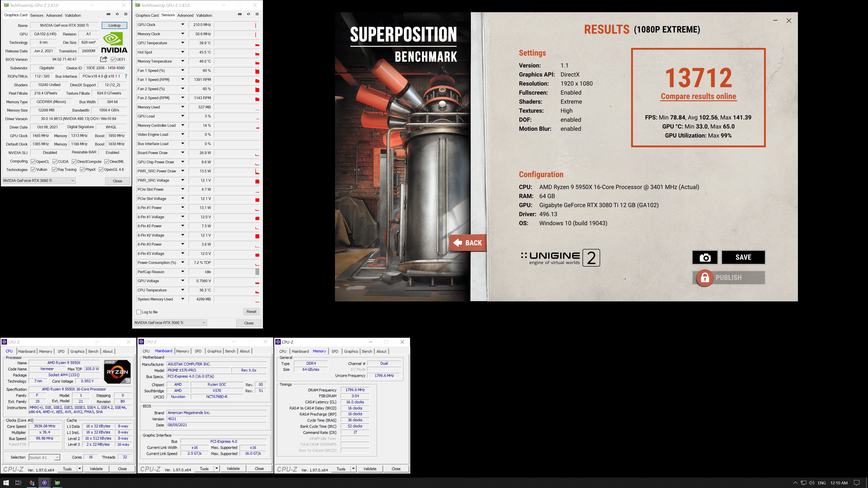Open Bench tab in CPU-Z Mainboard window
Viewport: 868px width, 488px height.
(230, 351)
